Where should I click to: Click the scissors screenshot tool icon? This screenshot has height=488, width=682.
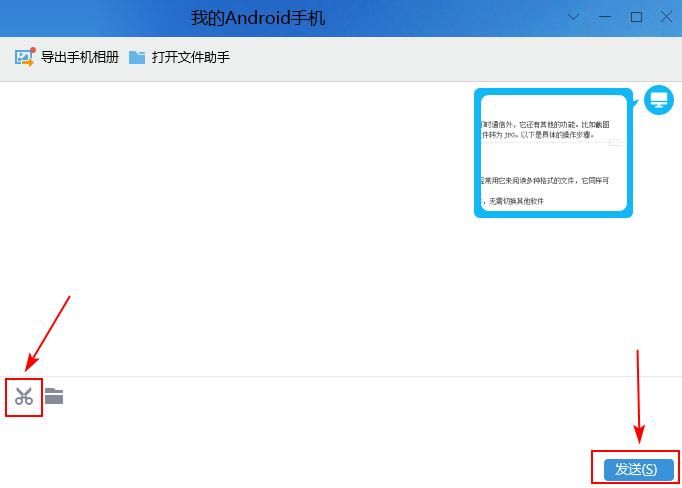(x=23, y=396)
